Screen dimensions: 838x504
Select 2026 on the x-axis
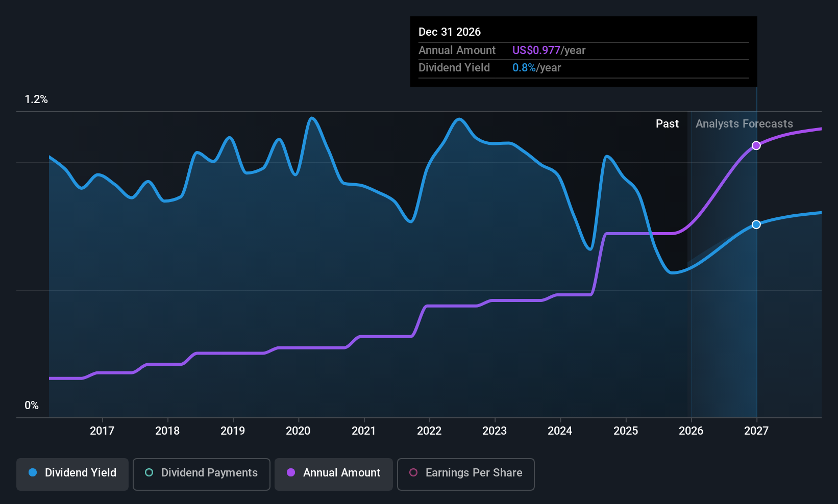pyautogui.click(x=691, y=431)
